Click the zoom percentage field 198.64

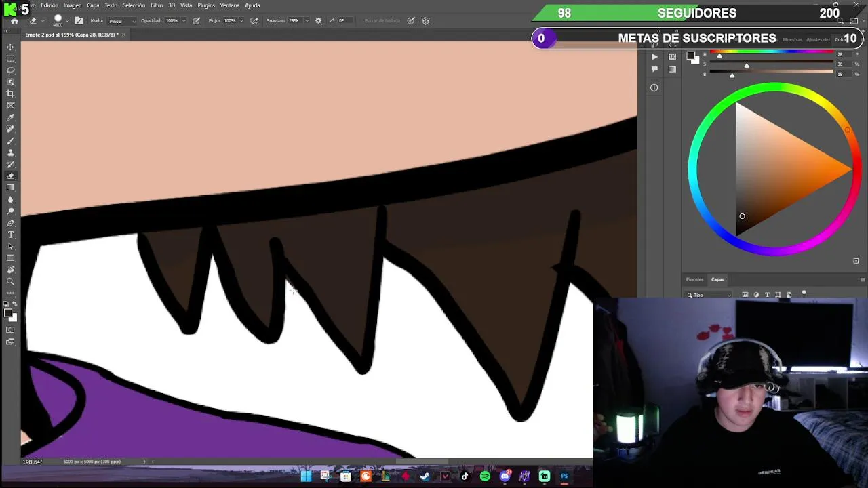(33, 462)
